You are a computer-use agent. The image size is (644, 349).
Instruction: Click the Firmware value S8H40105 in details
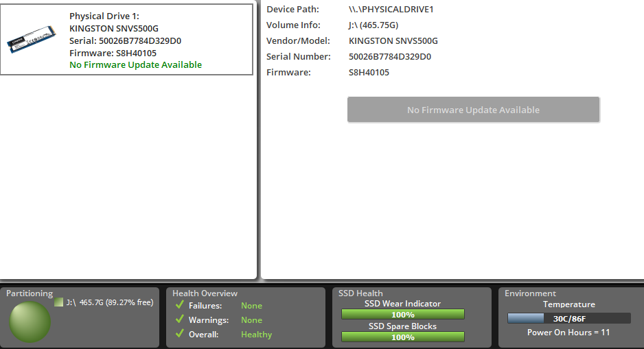tap(369, 73)
